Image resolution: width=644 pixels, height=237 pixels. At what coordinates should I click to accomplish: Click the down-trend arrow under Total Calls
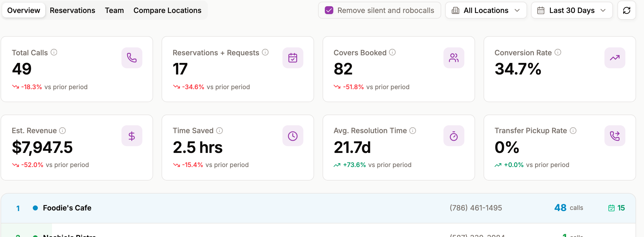tap(16, 87)
